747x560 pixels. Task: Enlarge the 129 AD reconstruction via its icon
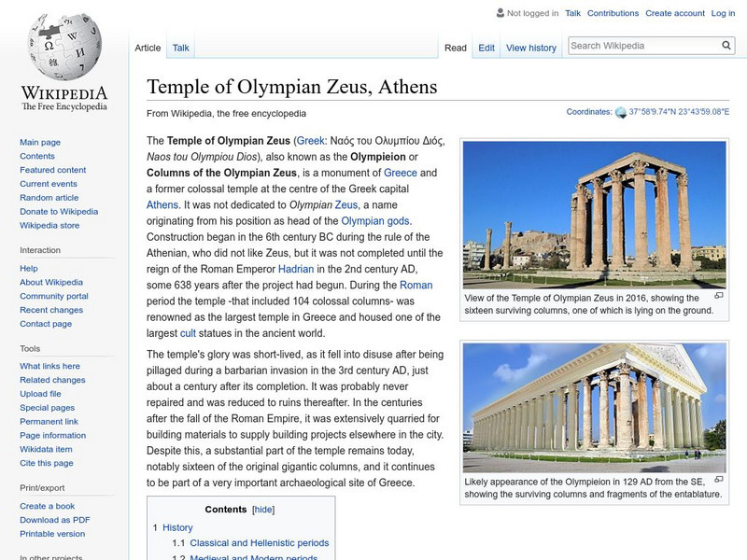719,479
